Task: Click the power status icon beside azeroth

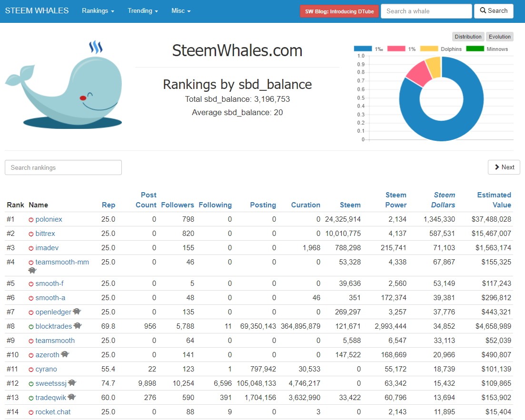Action: (x=31, y=355)
